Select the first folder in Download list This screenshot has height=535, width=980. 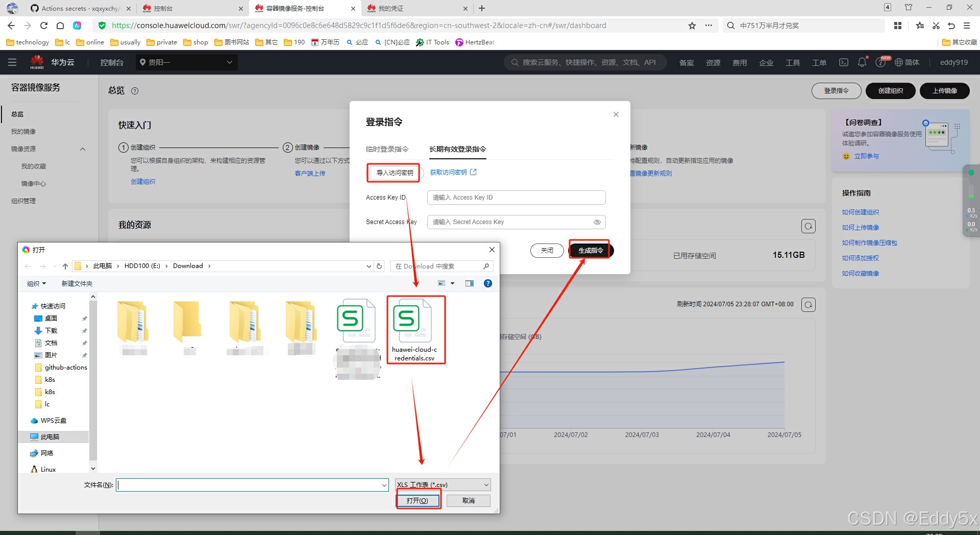pos(133,328)
